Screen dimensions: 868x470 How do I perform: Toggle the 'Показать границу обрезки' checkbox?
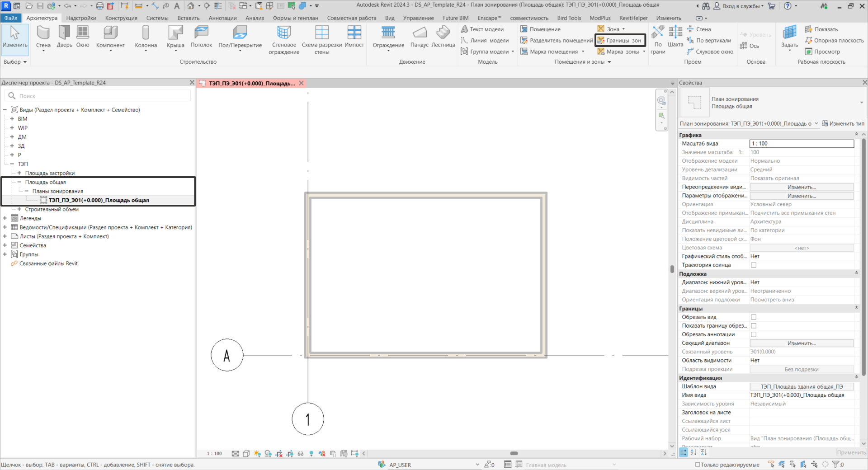click(x=754, y=326)
